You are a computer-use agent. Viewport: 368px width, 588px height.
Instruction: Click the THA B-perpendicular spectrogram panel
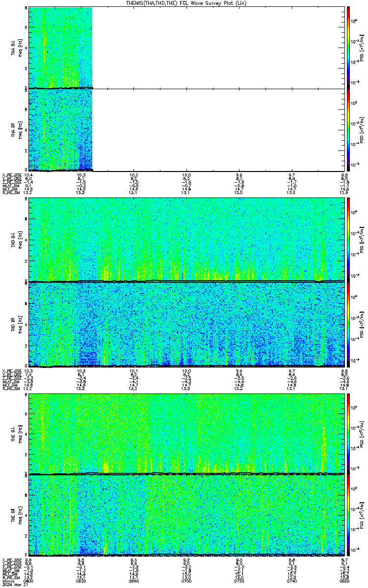(186, 48)
